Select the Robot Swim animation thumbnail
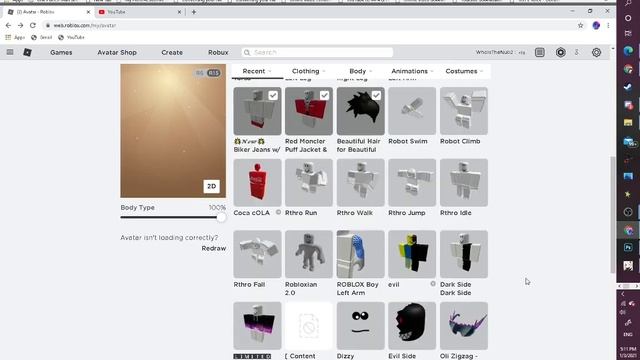The image size is (640, 360). [x=412, y=111]
